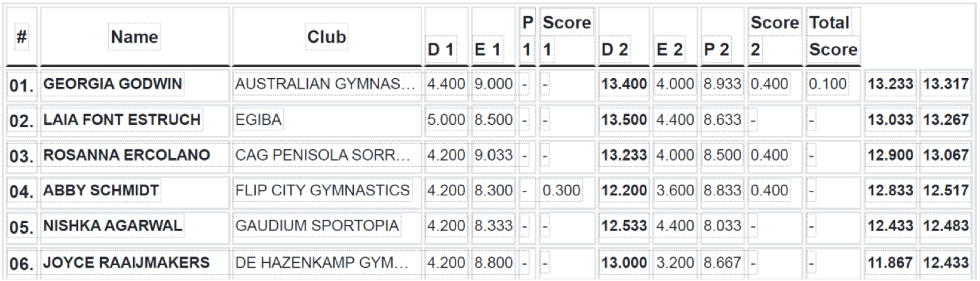This screenshot has width=980, height=281.
Task: Open ABBY SCHMIDT's result row name
Action: tap(101, 190)
